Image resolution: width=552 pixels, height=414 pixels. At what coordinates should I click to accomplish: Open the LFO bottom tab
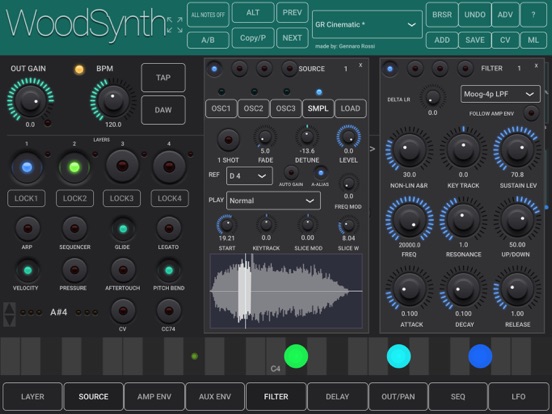pyautogui.click(x=519, y=397)
